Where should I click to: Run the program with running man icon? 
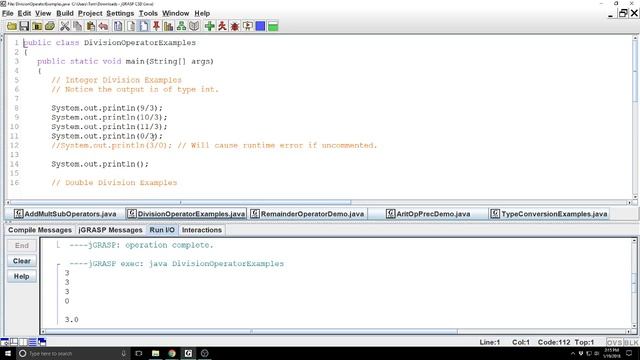(x=222, y=27)
